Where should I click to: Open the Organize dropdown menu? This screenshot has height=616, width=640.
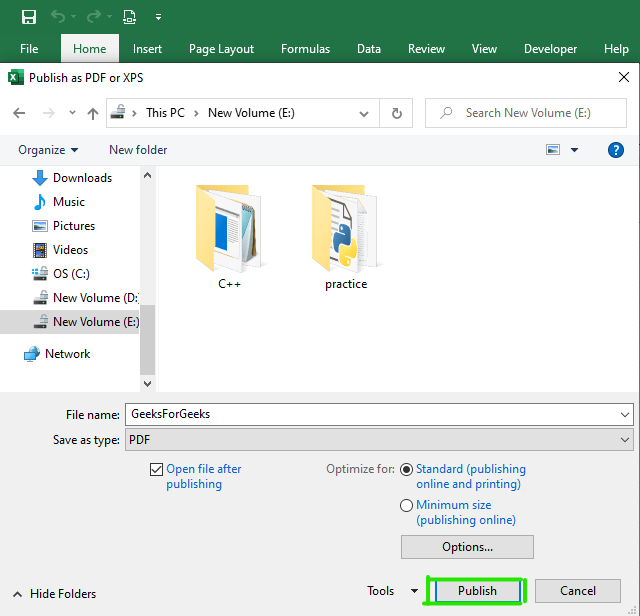pos(48,150)
